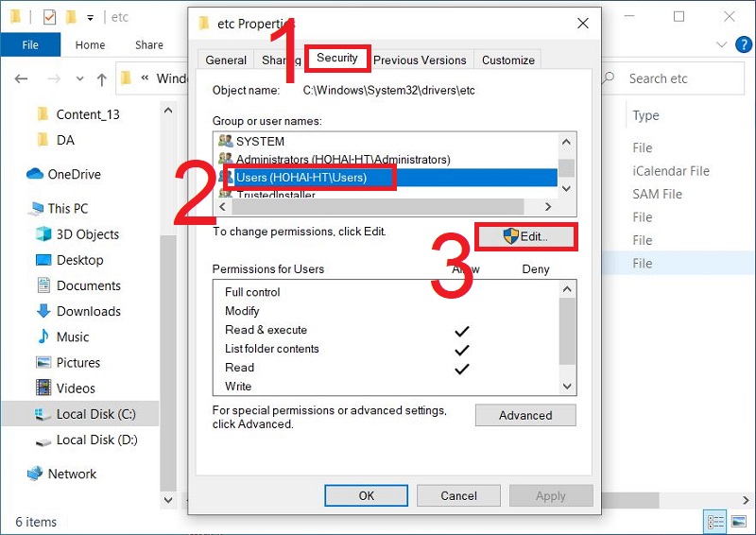Image resolution: width=756 pixels, height=535 pixels.
Task: Click the Edit permissions button
Action: coord(525,235)
